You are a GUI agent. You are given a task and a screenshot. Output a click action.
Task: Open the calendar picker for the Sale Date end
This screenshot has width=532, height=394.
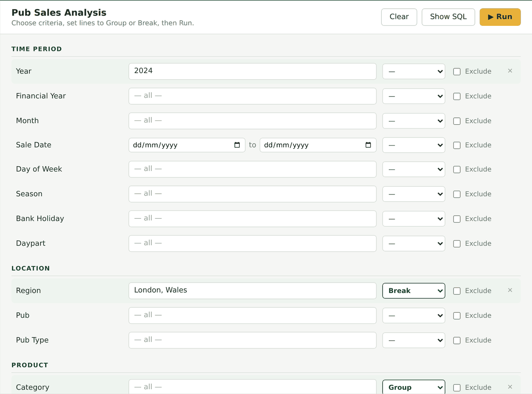coord(368,145)
